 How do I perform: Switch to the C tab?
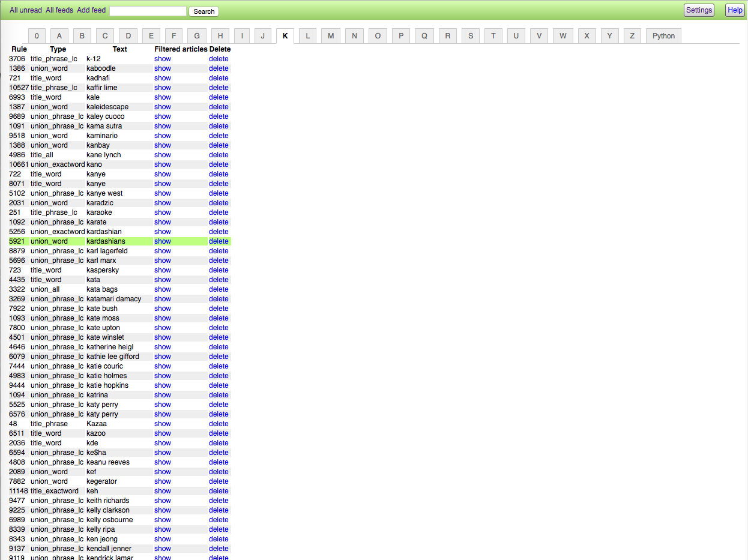point(105,36)
